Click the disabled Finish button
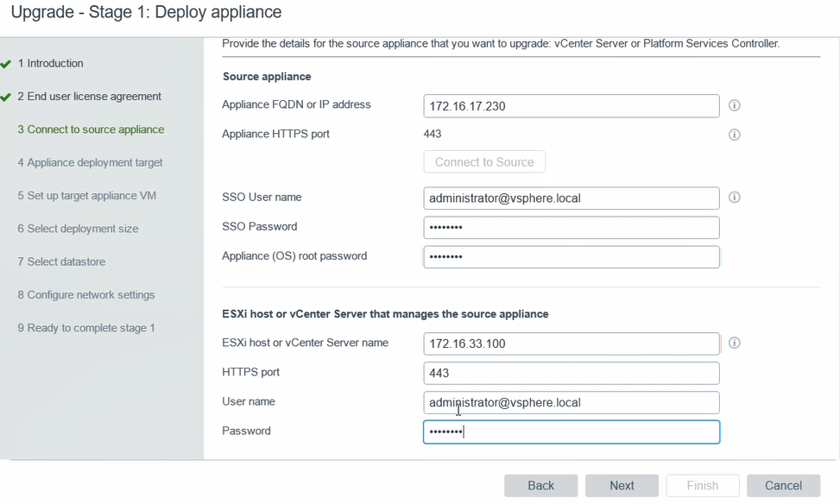840x504 pixels. point(703,486)
